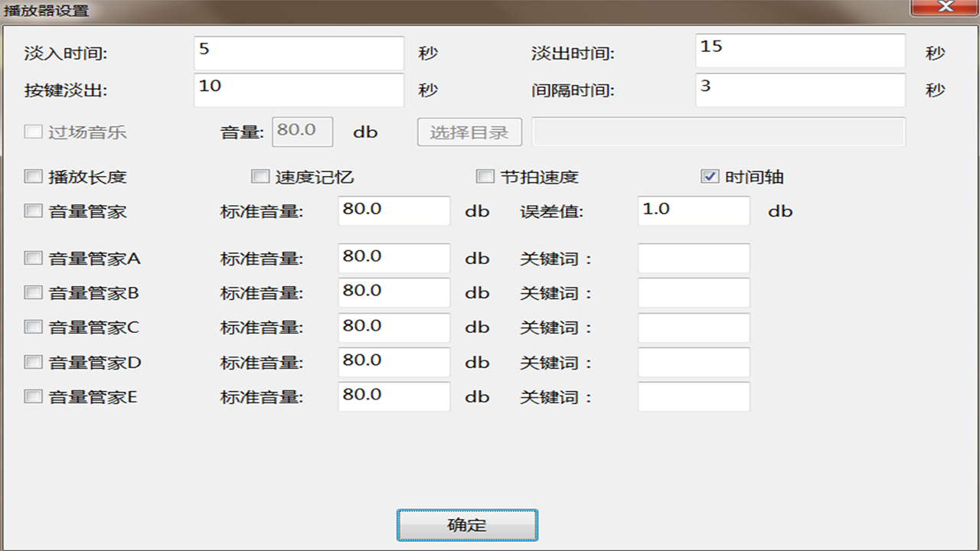This screenshot has height=551, width=980.
Task: Enable the 节拍速度 checkbox
Action: pyautogui.click(x=485, y=176)
